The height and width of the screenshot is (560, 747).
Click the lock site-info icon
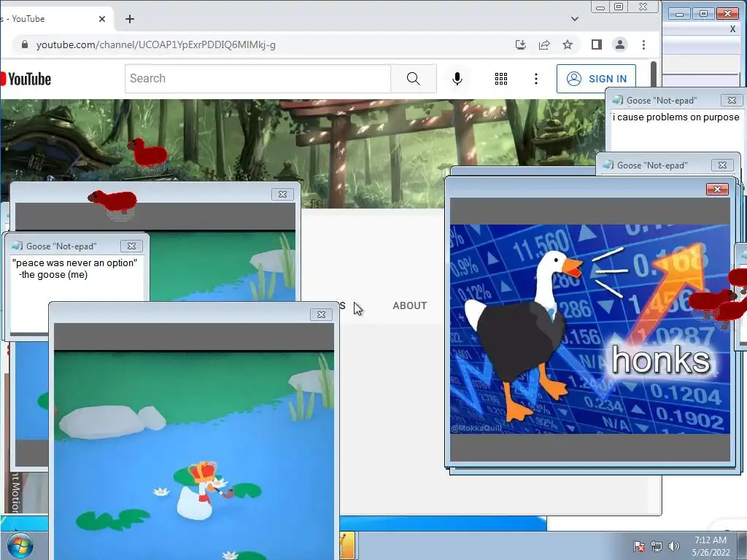point(25,44)
